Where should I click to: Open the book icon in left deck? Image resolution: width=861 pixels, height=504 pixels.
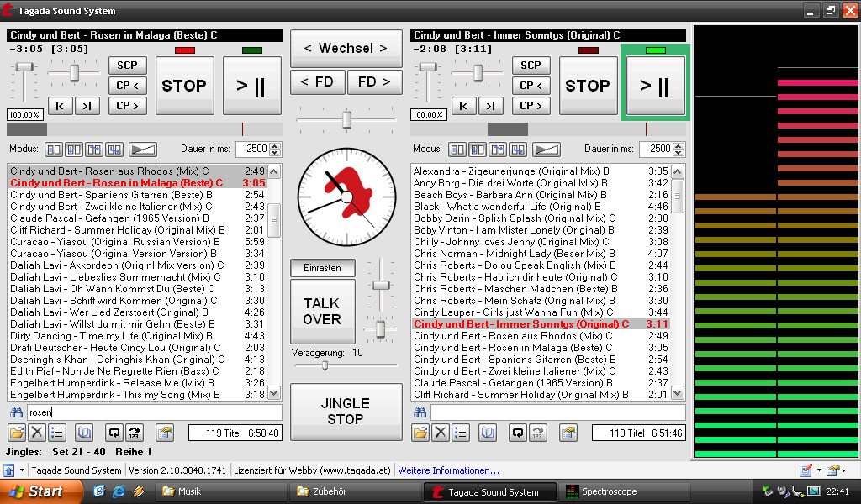pos(84,433)
